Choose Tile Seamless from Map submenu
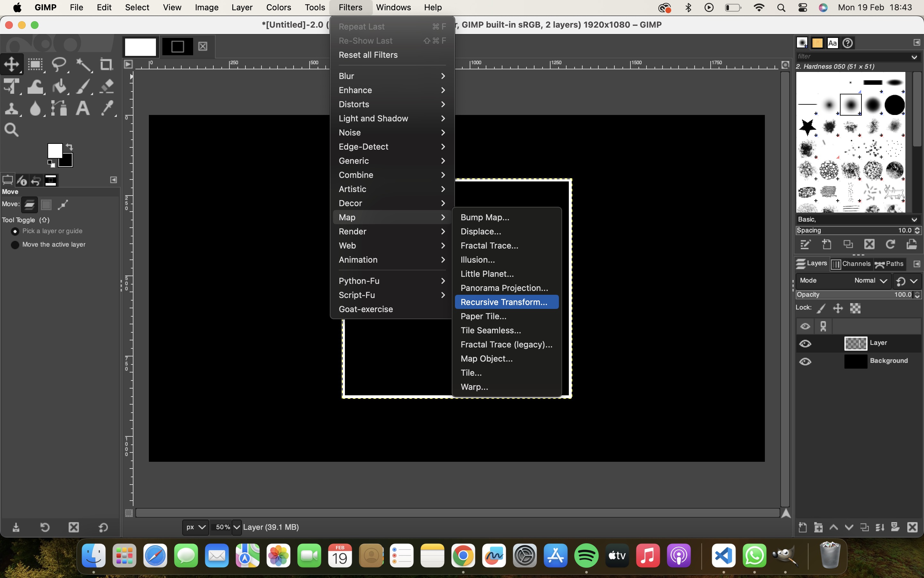 point(507,330)
